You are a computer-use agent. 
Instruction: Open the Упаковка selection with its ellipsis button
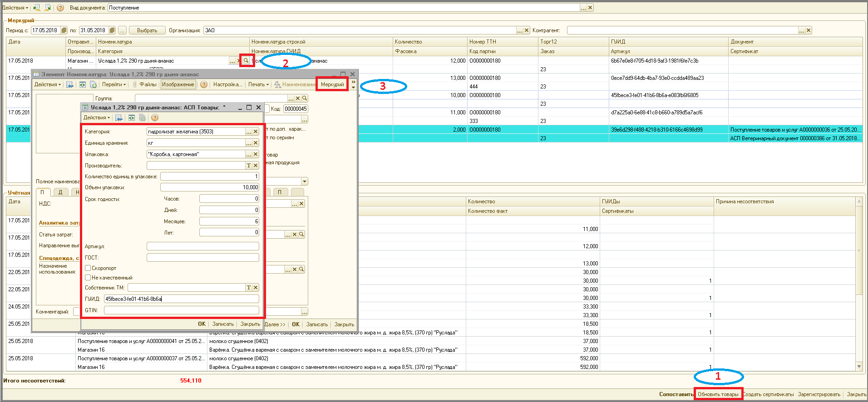248,154
